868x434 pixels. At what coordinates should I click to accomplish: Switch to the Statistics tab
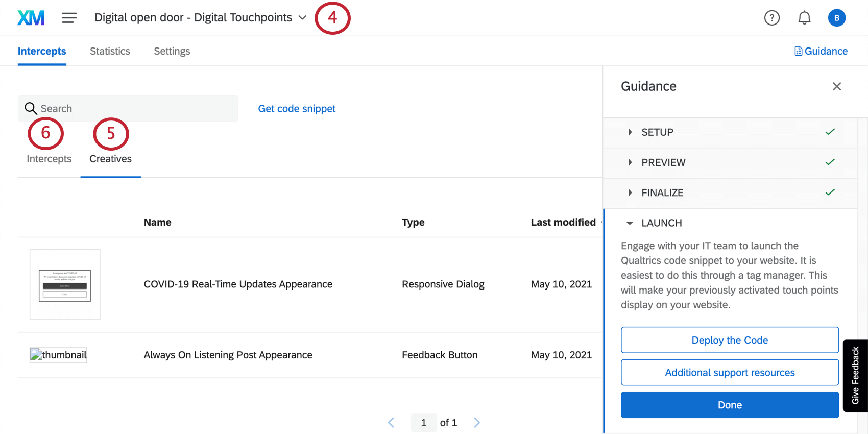tap(110, 51)
